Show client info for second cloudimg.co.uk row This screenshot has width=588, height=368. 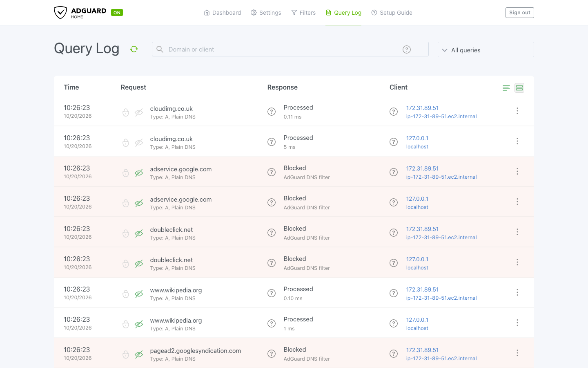pos(394,142)
